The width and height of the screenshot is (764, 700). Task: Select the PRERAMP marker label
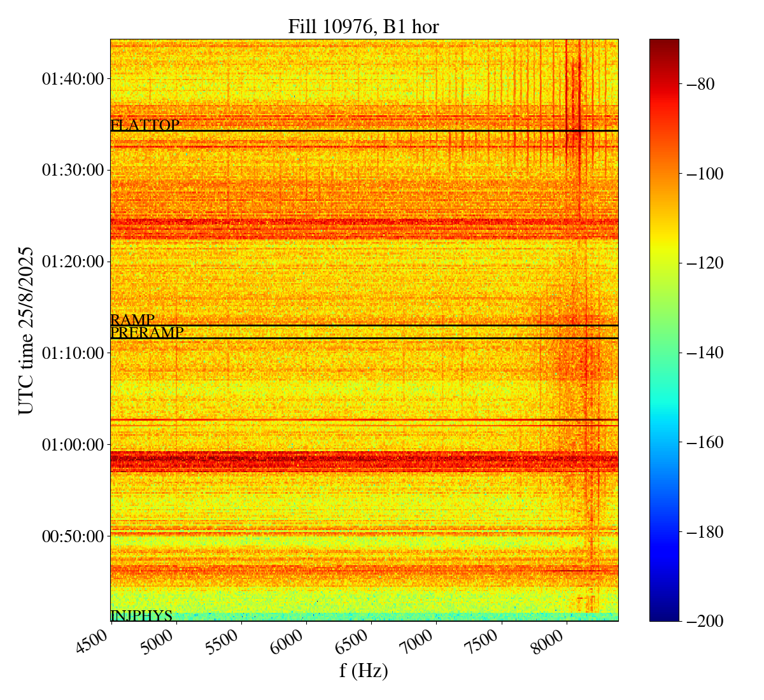click(x=147, y=332)
